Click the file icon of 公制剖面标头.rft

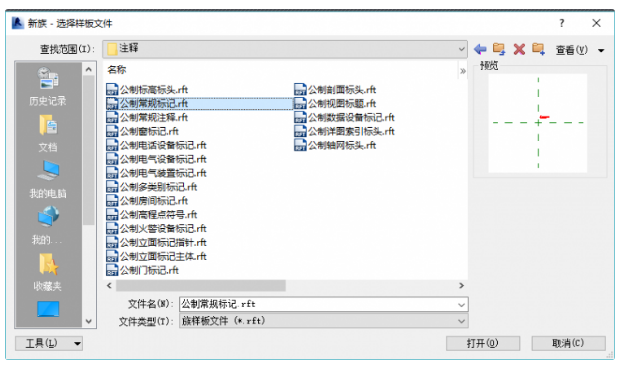(x=300, y=89)
